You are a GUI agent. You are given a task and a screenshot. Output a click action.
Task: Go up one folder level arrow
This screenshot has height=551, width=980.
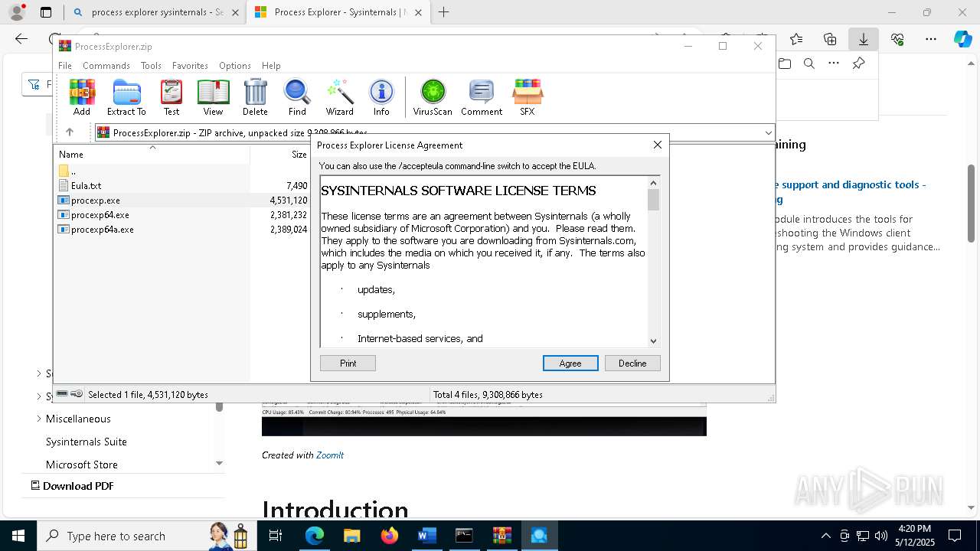click(x=69, y=132)
